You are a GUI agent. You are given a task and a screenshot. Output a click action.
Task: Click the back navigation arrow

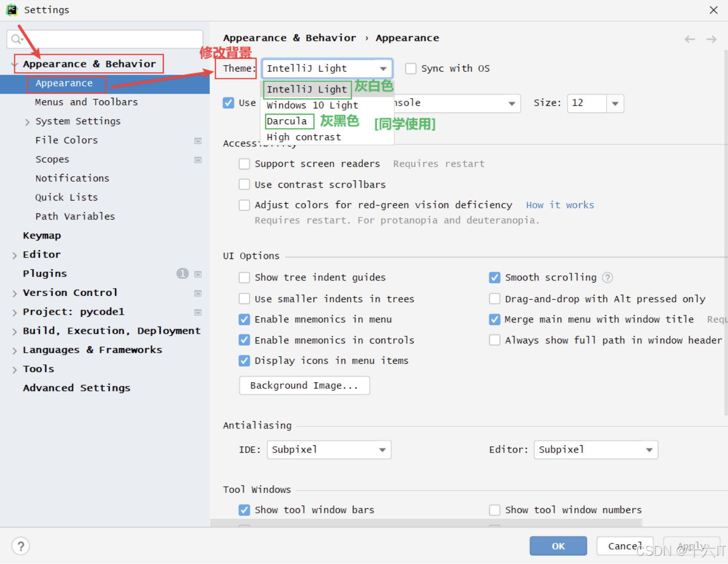coord(690,39)
